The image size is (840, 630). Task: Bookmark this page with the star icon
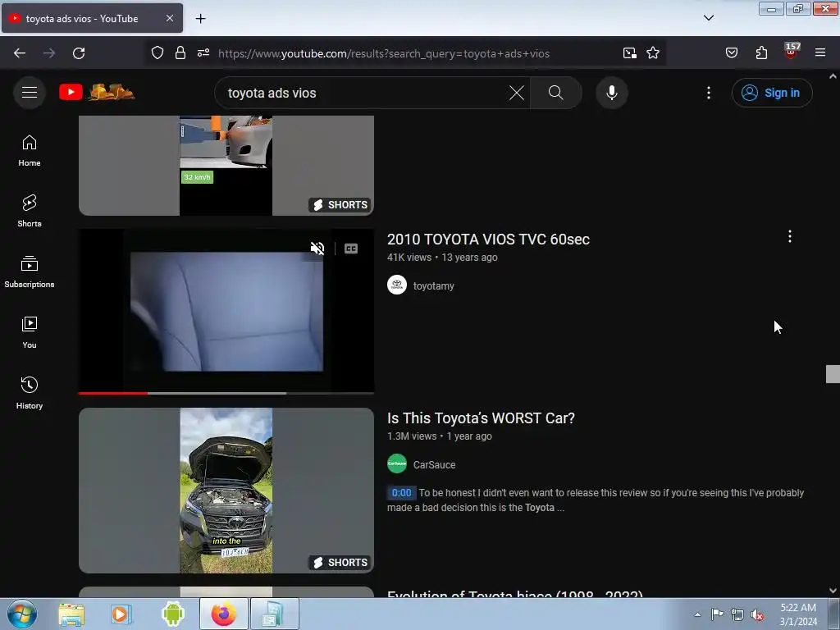[x=653, y=53]
